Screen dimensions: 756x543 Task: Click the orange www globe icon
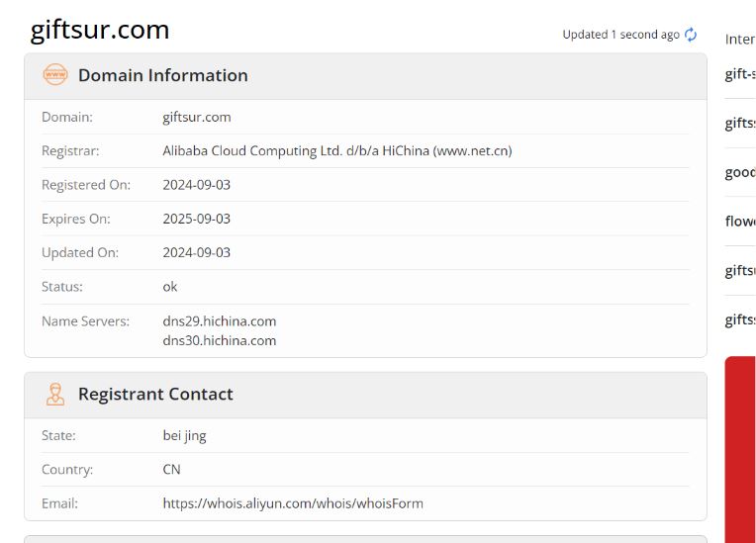click(55, 75)
